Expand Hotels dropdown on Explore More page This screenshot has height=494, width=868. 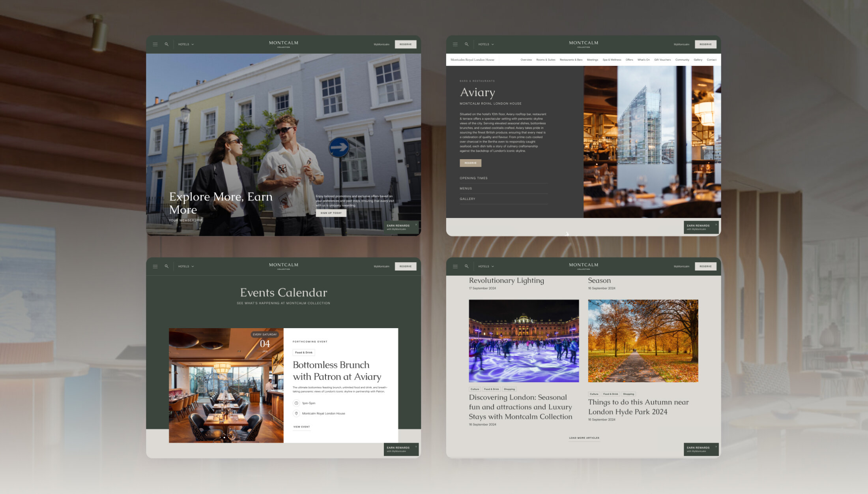point(186,44)
